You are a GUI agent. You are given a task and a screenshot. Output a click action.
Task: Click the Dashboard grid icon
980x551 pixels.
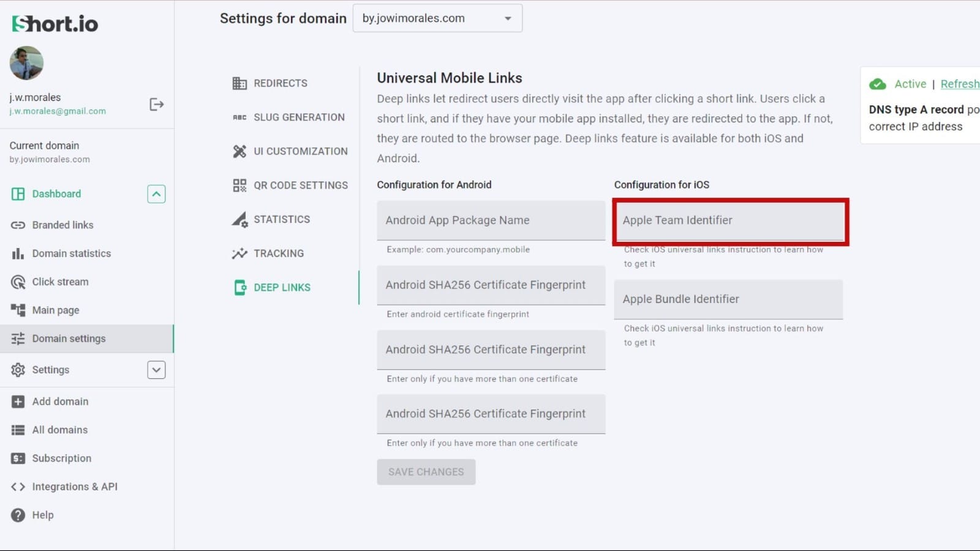18,194
